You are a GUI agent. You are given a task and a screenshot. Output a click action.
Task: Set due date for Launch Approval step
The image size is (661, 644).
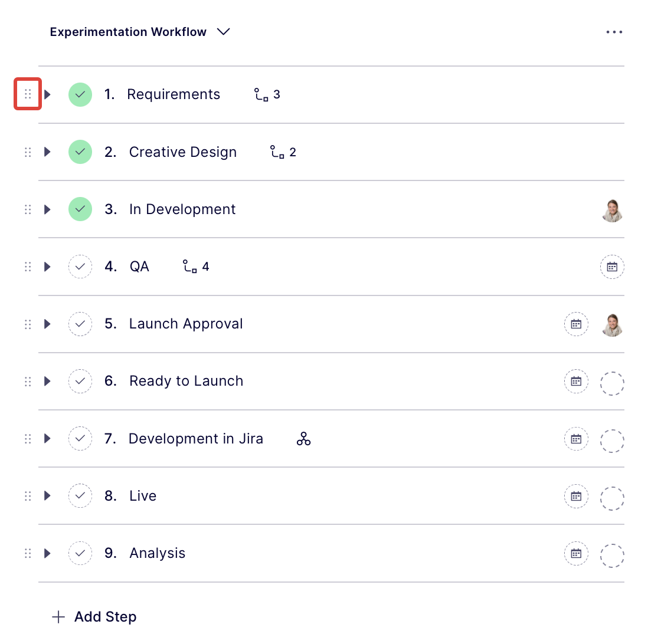[576, 324]
